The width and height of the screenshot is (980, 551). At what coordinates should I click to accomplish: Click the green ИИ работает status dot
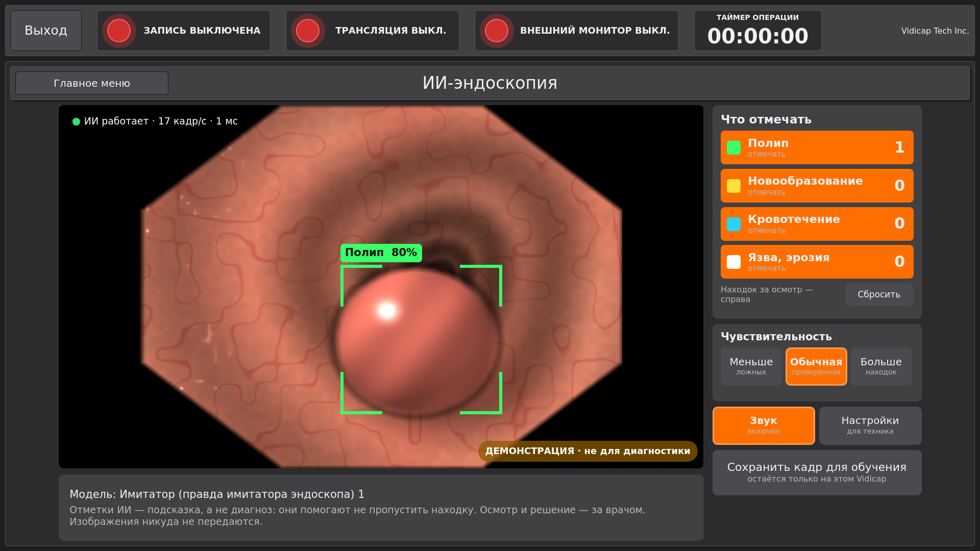[x=76, y=121]
